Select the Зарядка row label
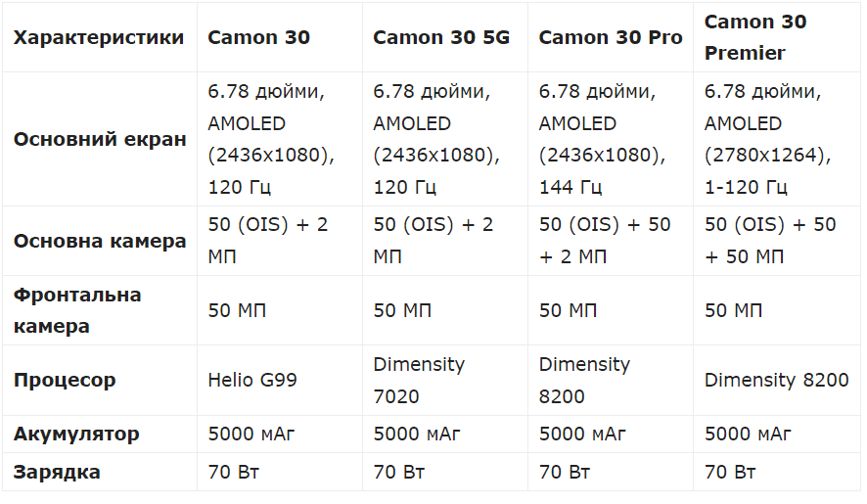867x504 pixels. [x=57, y=473]
